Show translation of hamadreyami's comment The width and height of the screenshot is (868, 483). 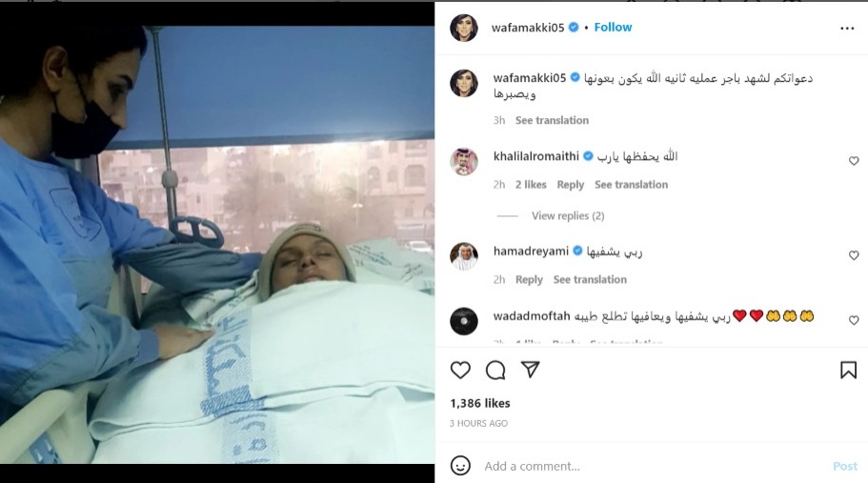(590, 279)
